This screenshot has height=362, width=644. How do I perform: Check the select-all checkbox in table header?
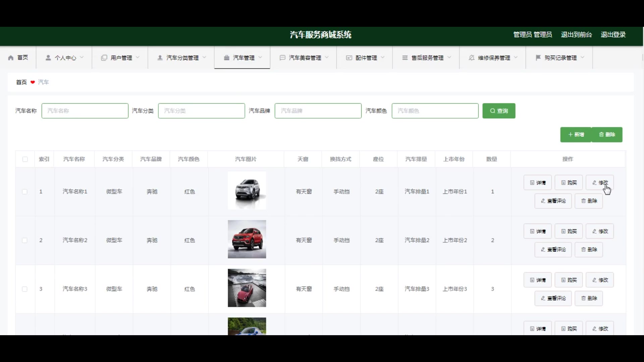pos(25,159)
